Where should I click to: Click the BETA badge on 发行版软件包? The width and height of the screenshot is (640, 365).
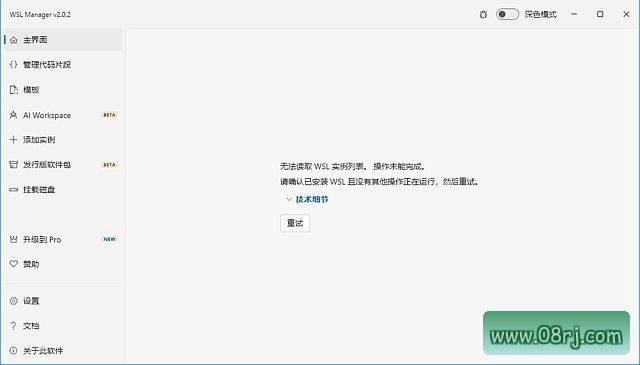tap(109, 165)
